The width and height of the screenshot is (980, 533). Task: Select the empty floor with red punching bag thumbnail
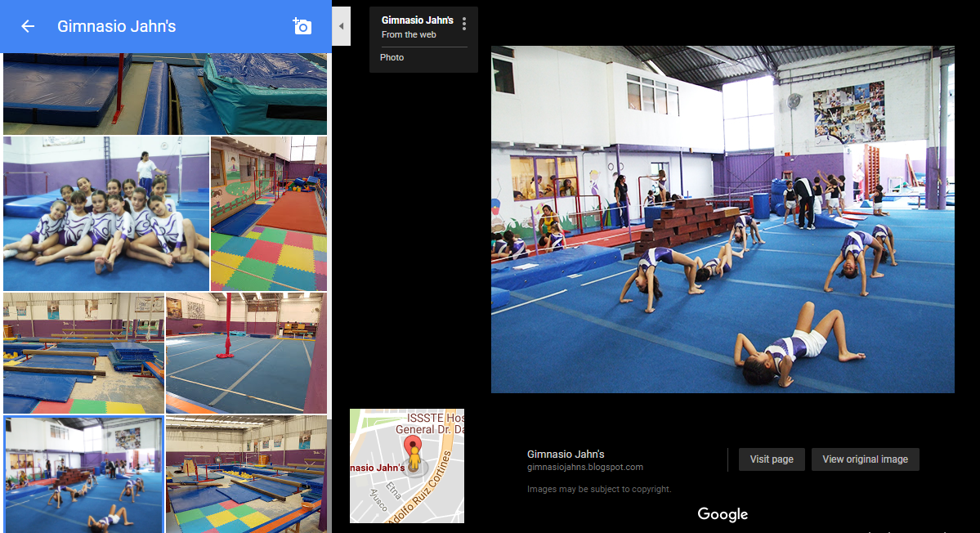246,353
